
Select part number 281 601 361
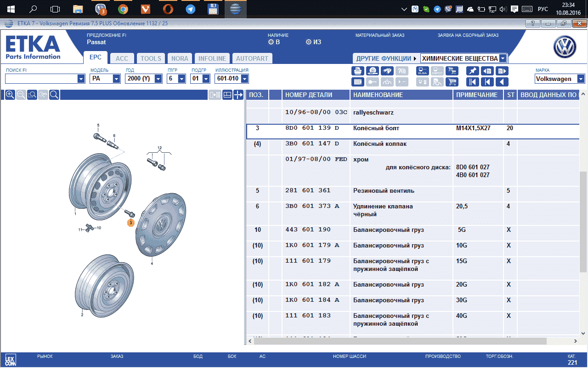click(308, 190)
